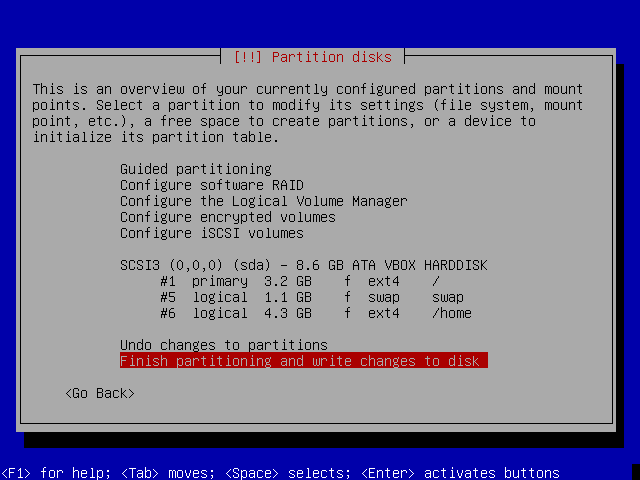Select the SCSI3 sda VBOX HARDDISK device
This screenshot has width=640, height=480.
coord(303,265)
